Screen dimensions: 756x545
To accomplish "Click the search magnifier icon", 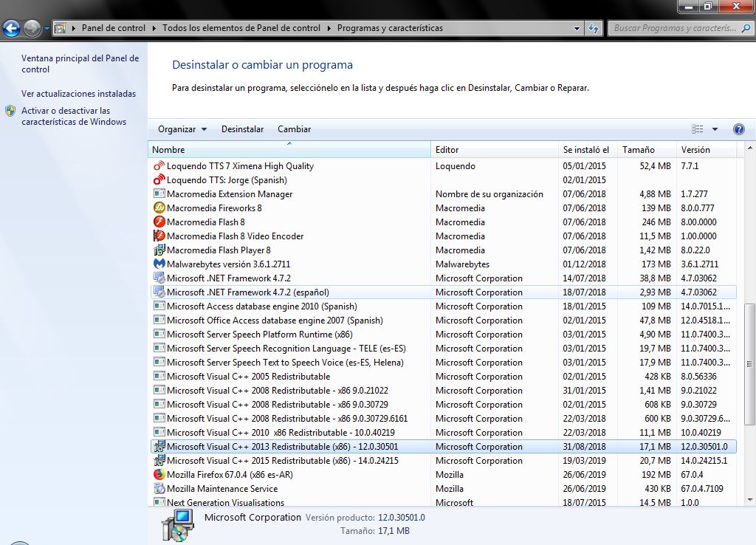I will pos(746,28).
